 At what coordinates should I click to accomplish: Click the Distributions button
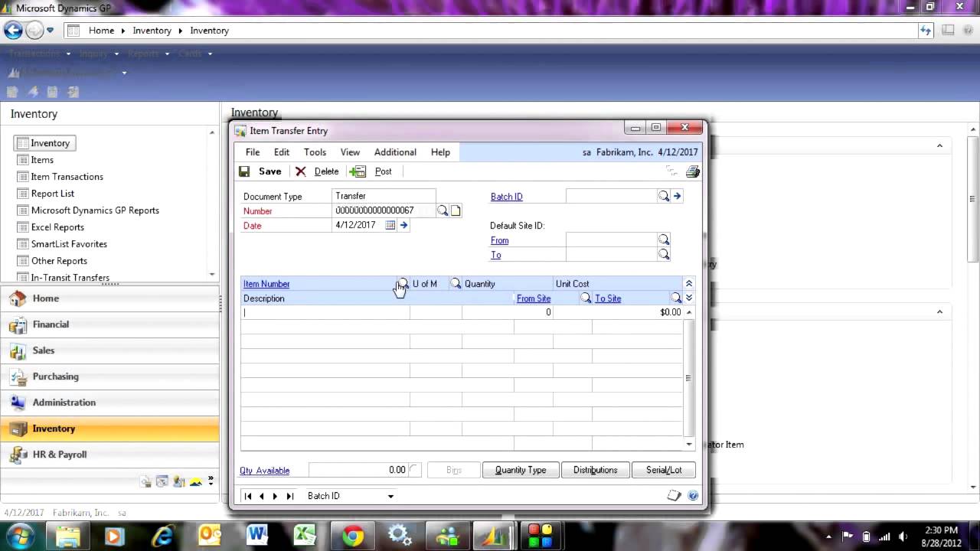(x=595, y=470)
